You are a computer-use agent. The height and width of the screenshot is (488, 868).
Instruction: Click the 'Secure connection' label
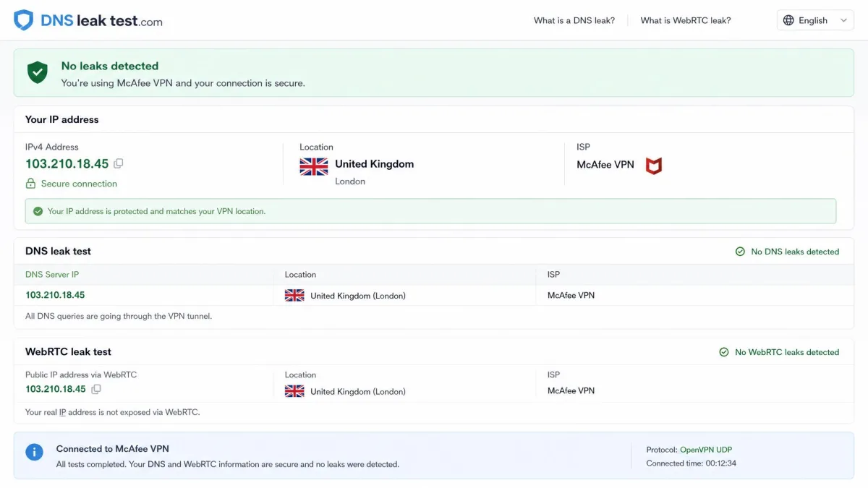79,184
